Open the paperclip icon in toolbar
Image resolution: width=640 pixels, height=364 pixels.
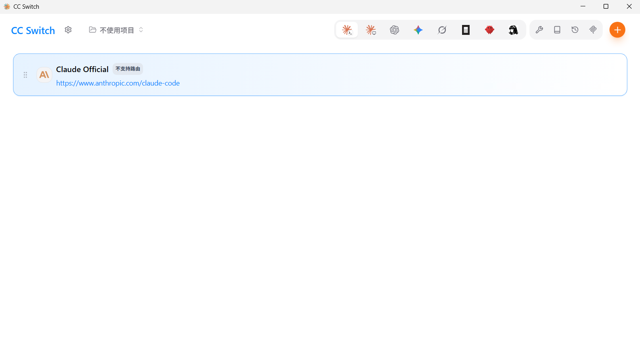(593, 30)
